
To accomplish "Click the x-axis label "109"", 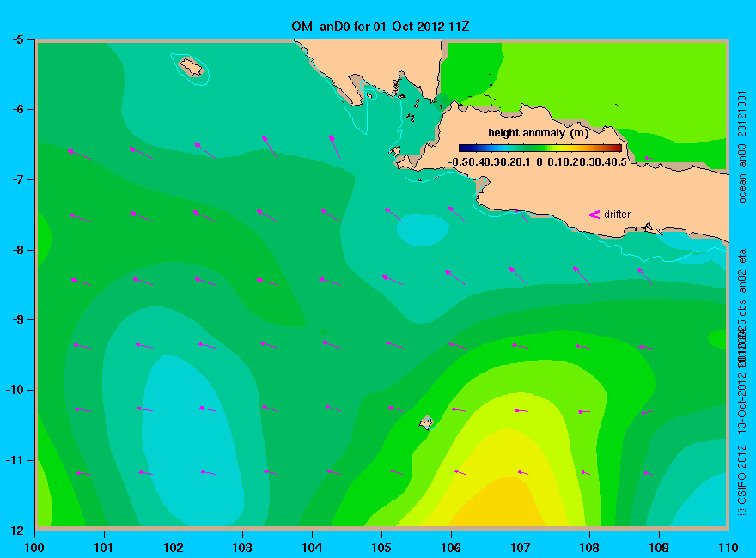I will pyautogui.click(x=659, y=548).
